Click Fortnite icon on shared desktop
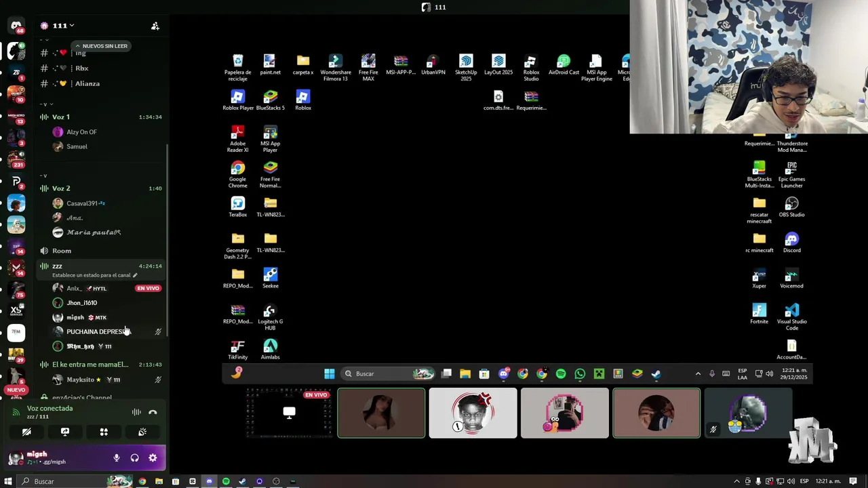The image size is (868, 488). [x=759, y=313]
